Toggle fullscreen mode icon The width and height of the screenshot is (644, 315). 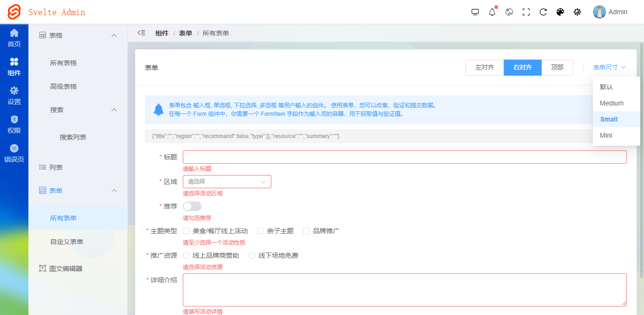(x=526, y=12)
